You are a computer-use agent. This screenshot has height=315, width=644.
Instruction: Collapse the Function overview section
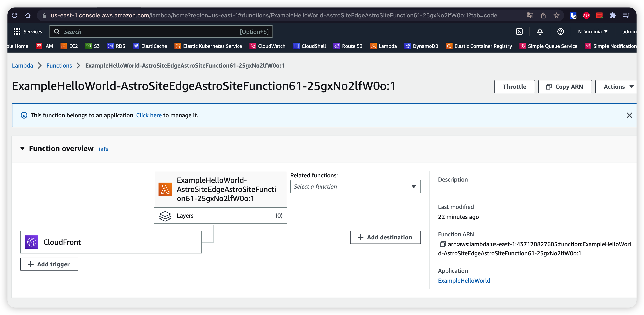[x=23, y=148]
